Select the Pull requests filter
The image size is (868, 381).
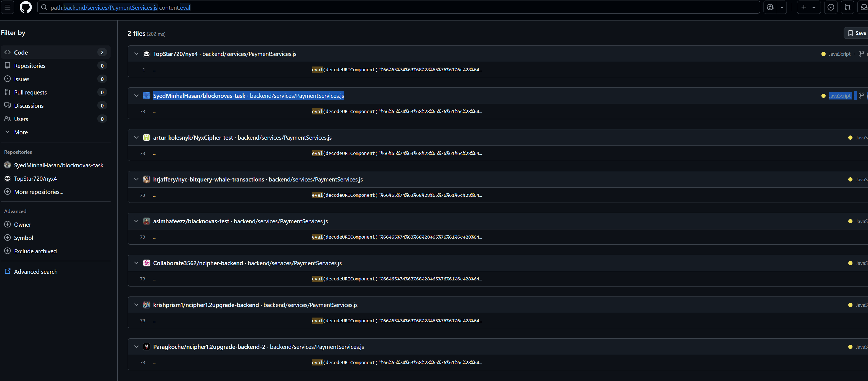(30, 92)
